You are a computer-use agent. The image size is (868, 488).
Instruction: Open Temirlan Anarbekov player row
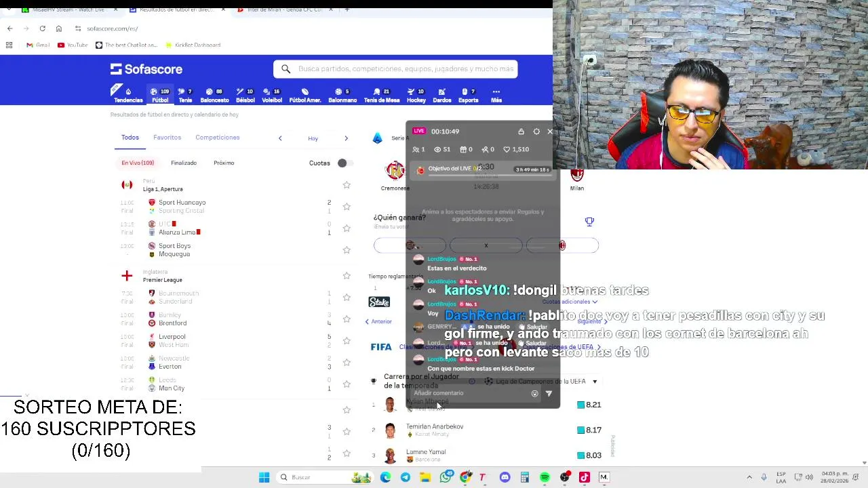point(485,430)
